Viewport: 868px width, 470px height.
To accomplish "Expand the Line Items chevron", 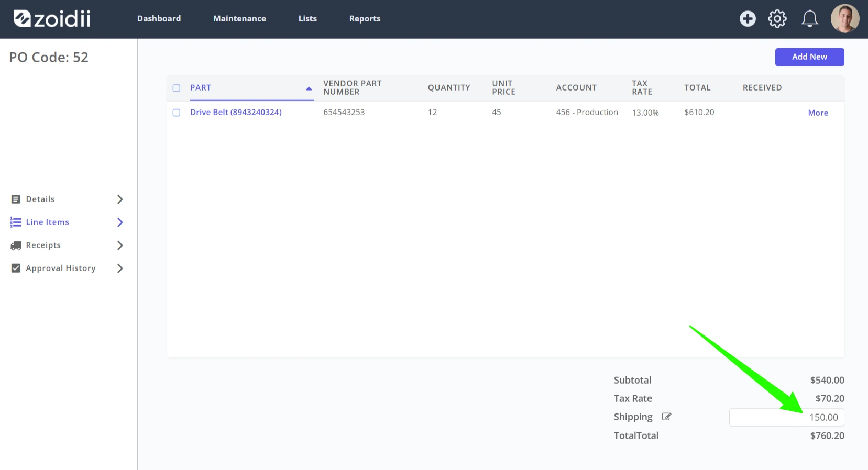I will (x=120, y=222).
